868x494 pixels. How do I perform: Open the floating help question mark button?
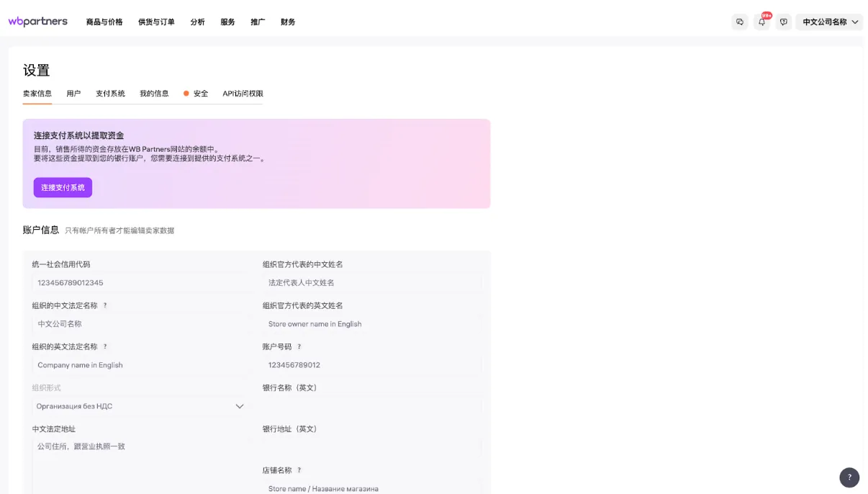click(849, 477)
